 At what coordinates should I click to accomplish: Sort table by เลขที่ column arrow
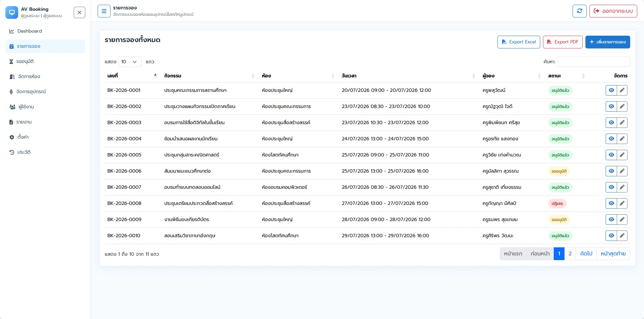[x=155, y=76]
